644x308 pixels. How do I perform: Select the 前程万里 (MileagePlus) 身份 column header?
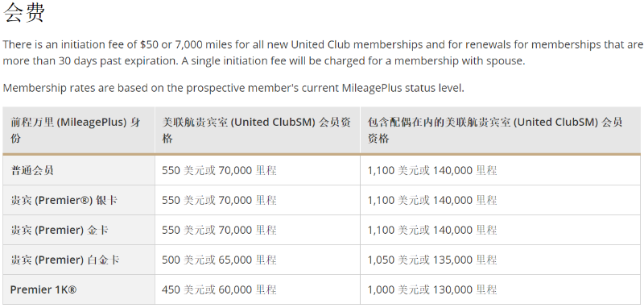point(79,131)
